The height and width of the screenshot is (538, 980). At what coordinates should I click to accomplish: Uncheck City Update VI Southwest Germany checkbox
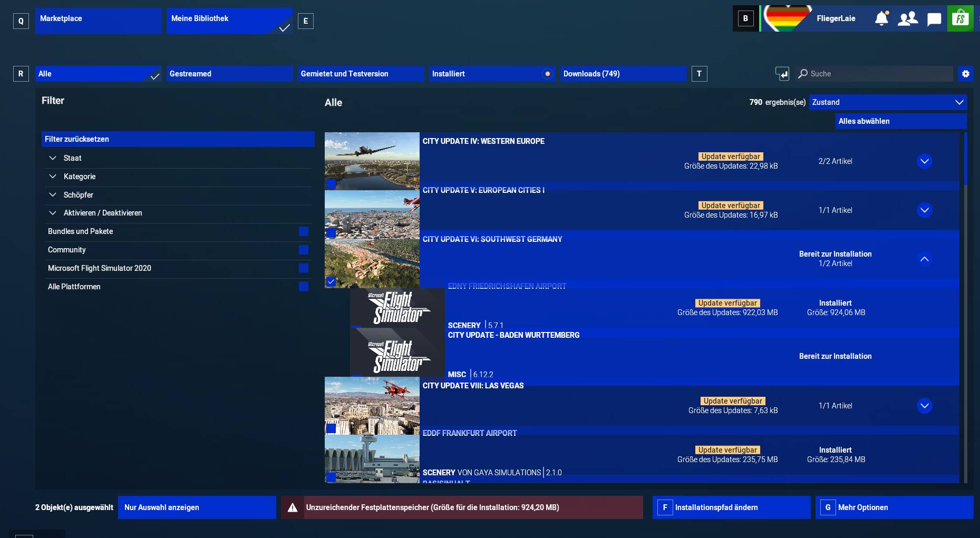click(331, 282)
